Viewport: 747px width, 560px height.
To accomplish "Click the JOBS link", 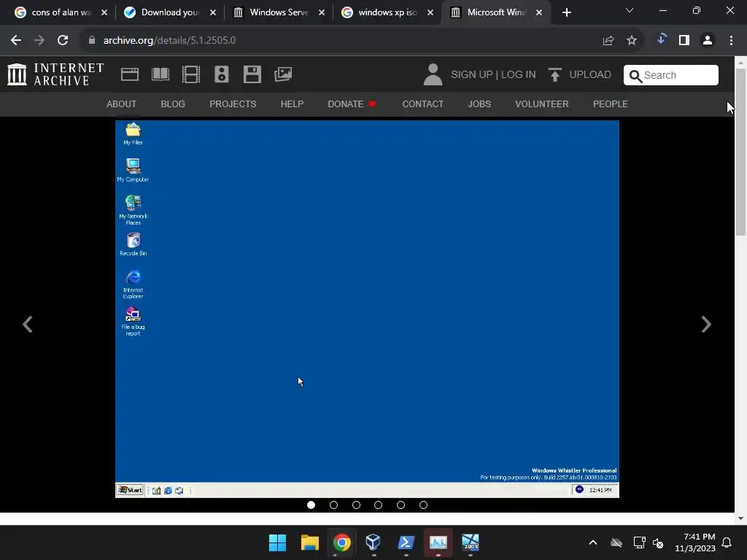I will pos(479,104).
